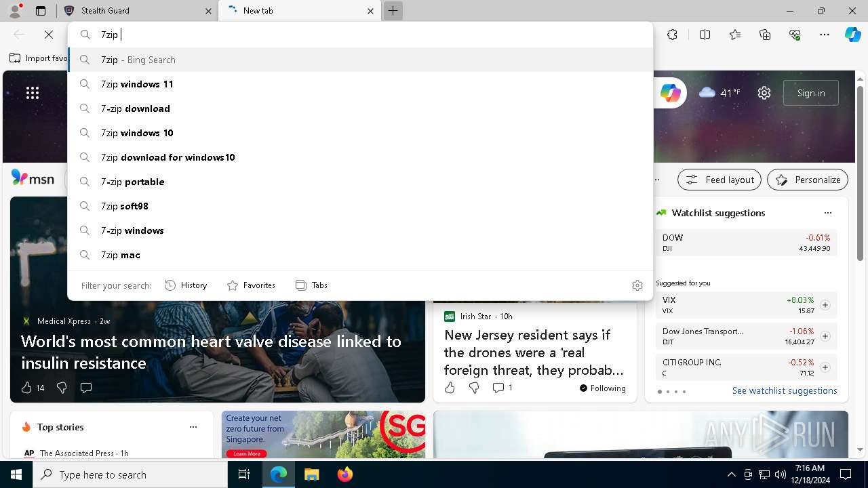Open address bar suggestion settings gear
This screenshot has height=488, width=868.
point(637,285)
